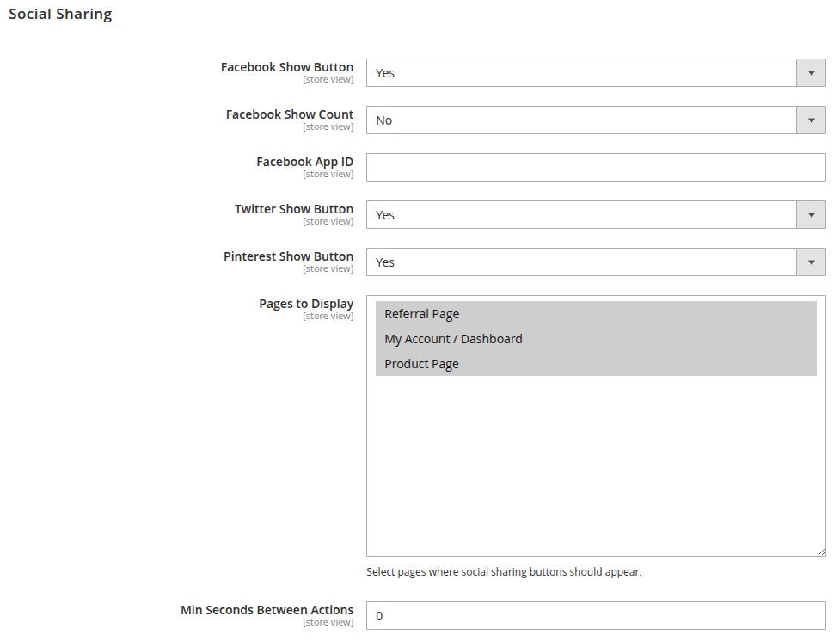The height and width of the screenshot is (641, 840).
Task: Open the Facebook Show Count dropdown
Action: (x=596, y=120)
